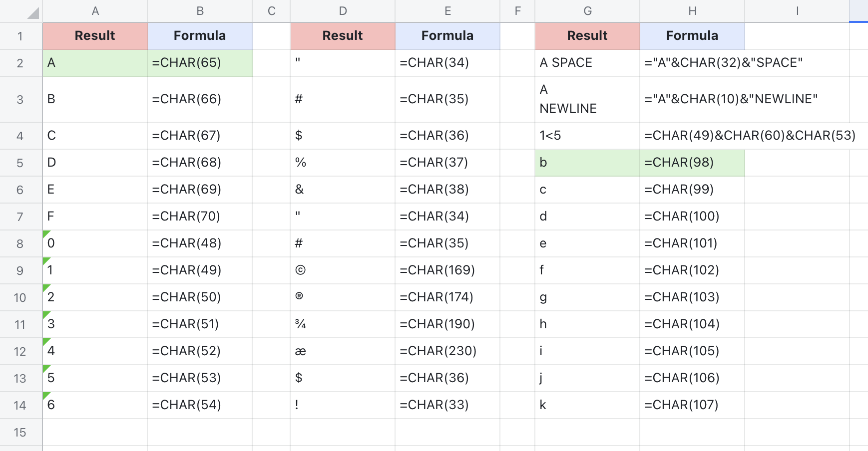Screen dimensions: 868x451
Task: Select column header B
Action: click(200, 10)
